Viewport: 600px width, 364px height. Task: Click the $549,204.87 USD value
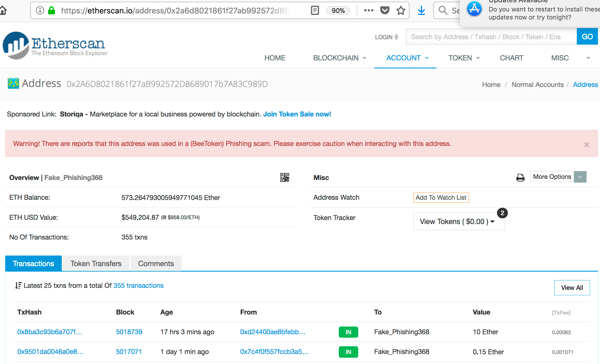140,217
